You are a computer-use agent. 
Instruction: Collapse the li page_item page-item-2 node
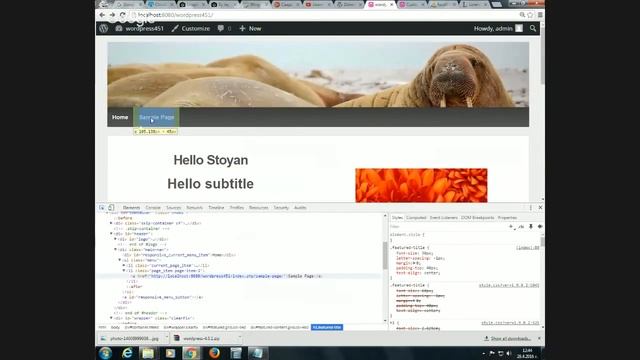tap(124, 271)
